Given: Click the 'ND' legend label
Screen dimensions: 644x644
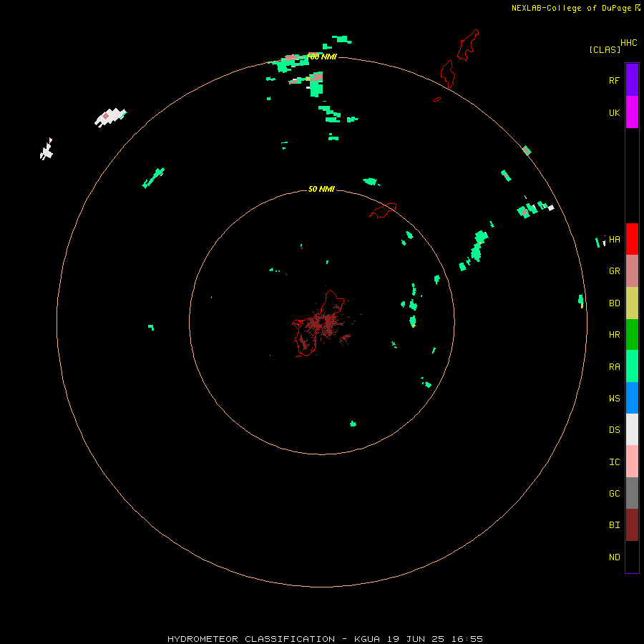Looking at the screenshot, I should [614, 557].
